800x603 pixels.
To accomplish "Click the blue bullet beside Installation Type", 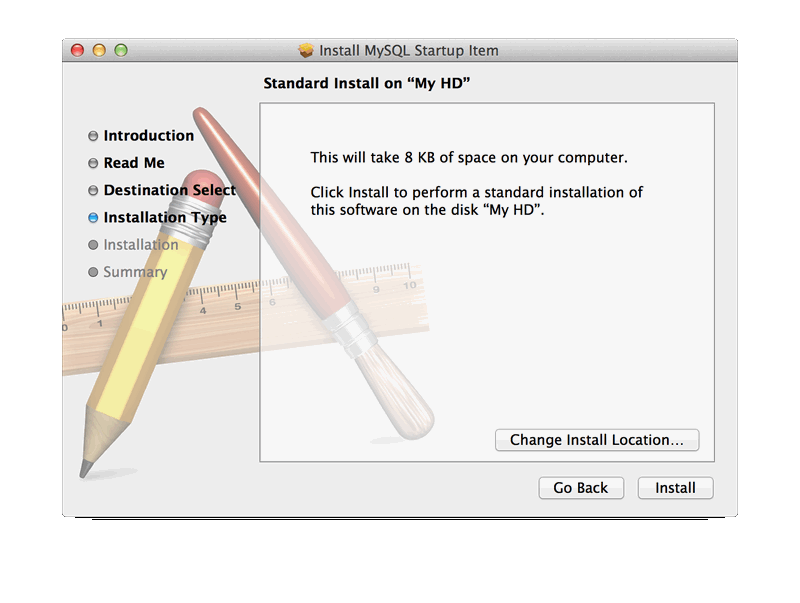I will [x=93, y=218].
